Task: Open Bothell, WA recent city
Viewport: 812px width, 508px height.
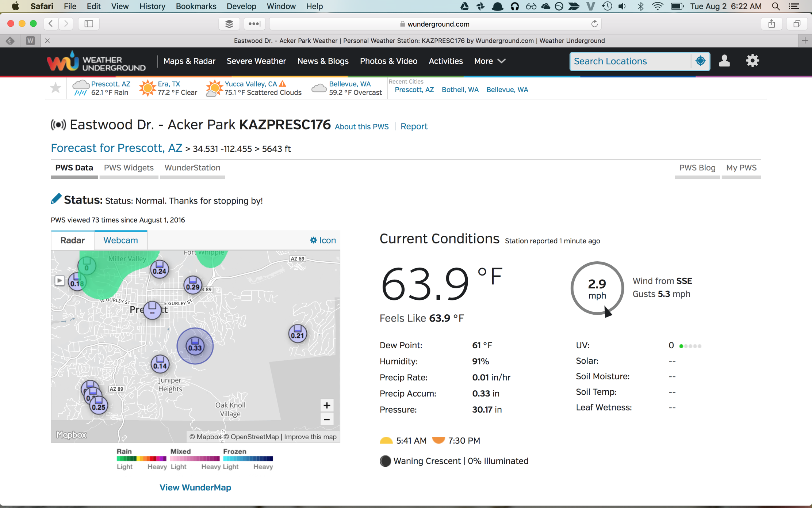Action: (x=460, y=90)
